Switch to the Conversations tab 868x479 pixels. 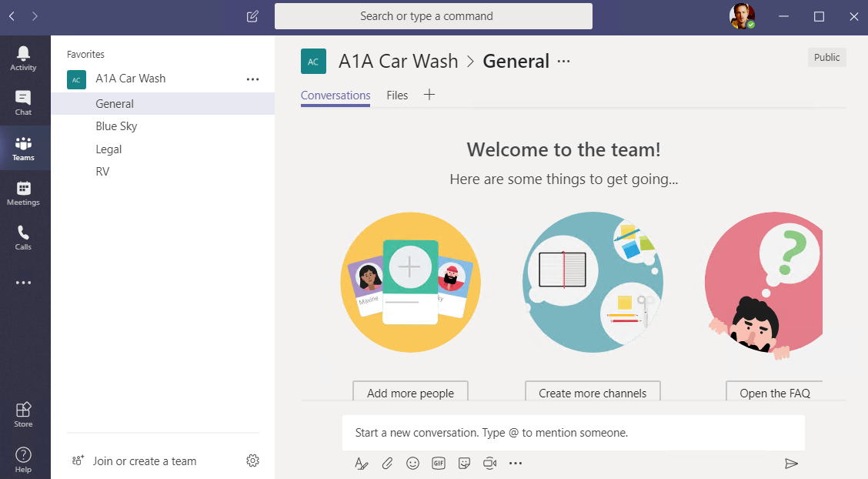[336, 95]
